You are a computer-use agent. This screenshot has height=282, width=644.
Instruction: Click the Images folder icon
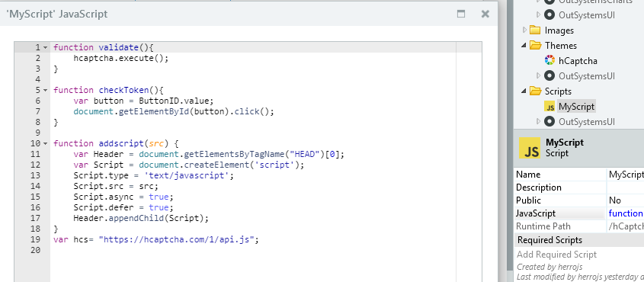click(x=535, y=30)
